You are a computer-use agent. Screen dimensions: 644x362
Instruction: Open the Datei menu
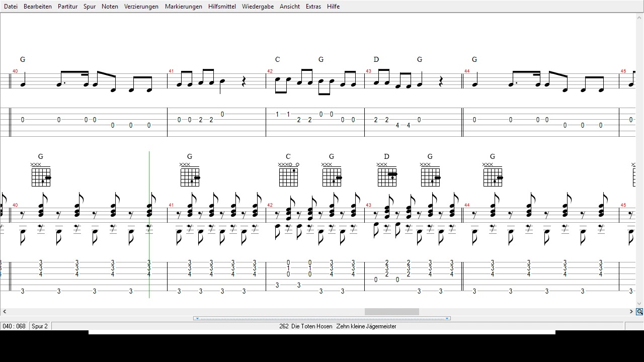coord(11,7)
